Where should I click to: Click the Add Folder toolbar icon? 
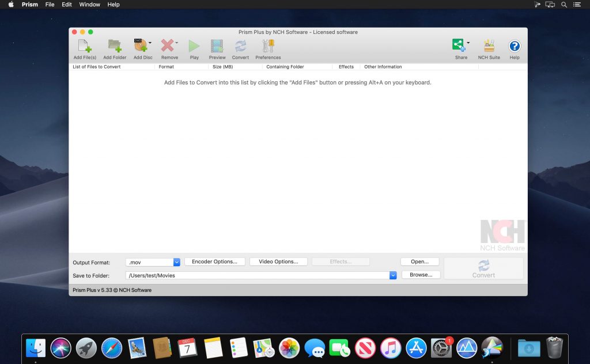pyautogui.click(x=115, y=46)
